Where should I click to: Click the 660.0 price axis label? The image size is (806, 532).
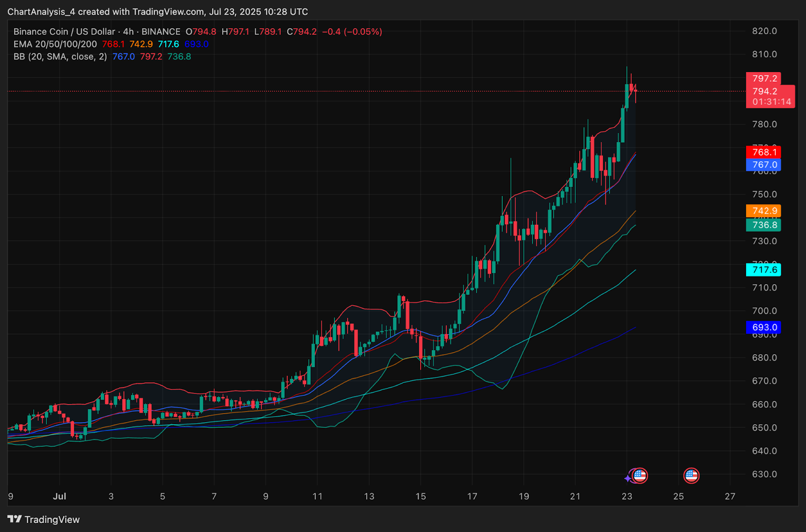(x=765, y=405)
